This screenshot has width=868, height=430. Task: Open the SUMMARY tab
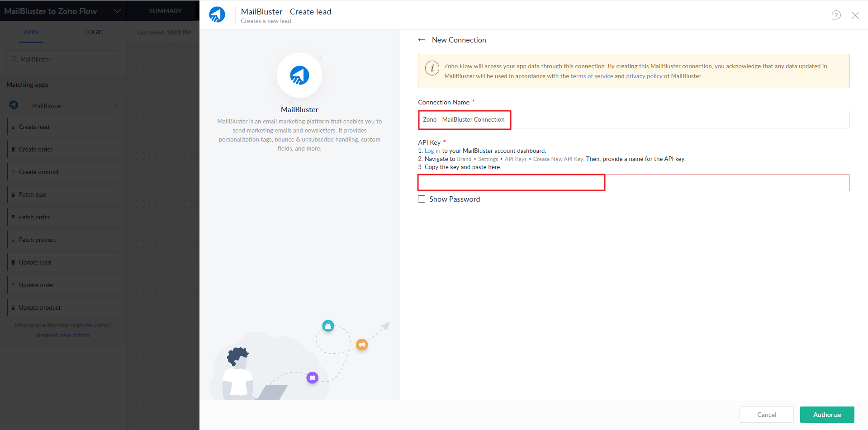(x=165, y=11)
